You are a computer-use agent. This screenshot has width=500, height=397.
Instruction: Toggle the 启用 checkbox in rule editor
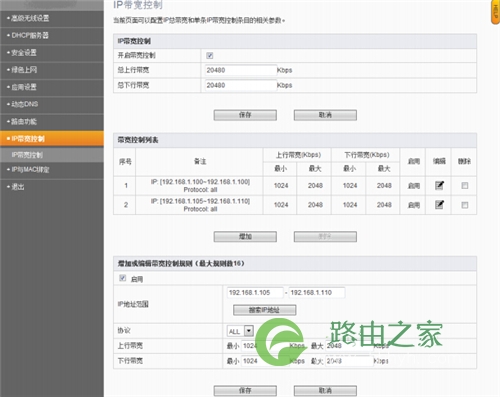pos(123,278)
